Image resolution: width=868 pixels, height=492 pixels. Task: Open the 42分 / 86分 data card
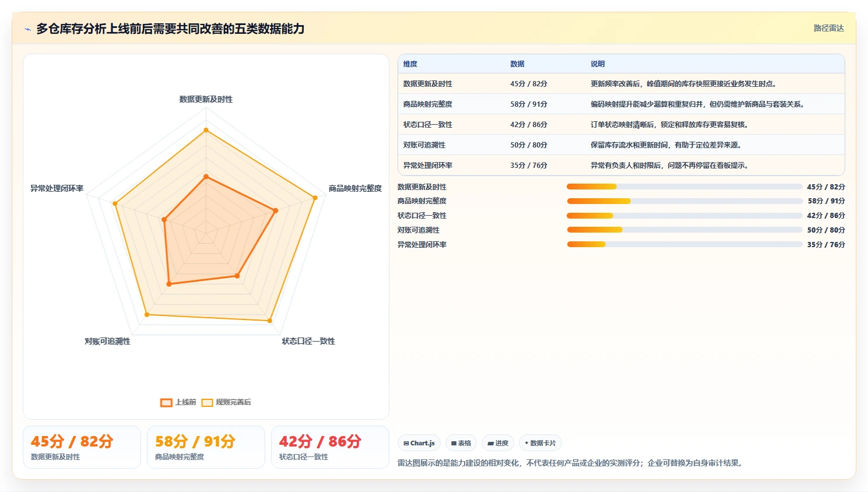pyautogui.click(x=330, y=447)
